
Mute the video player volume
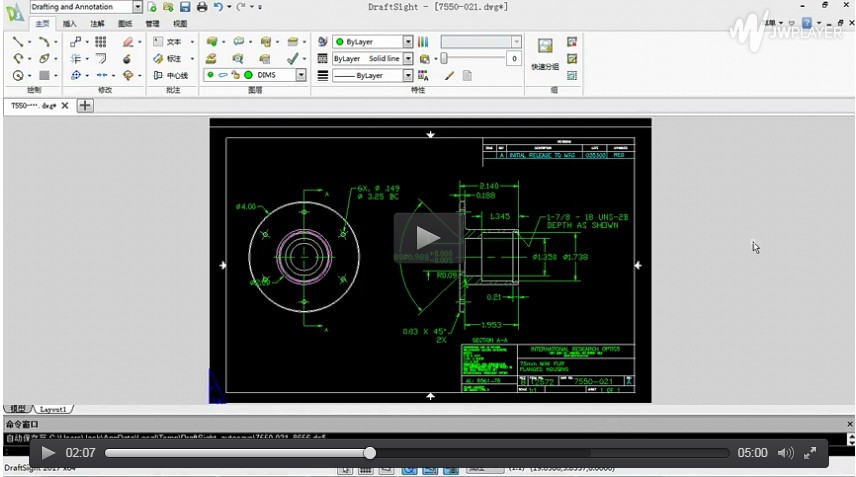(785, 453)
